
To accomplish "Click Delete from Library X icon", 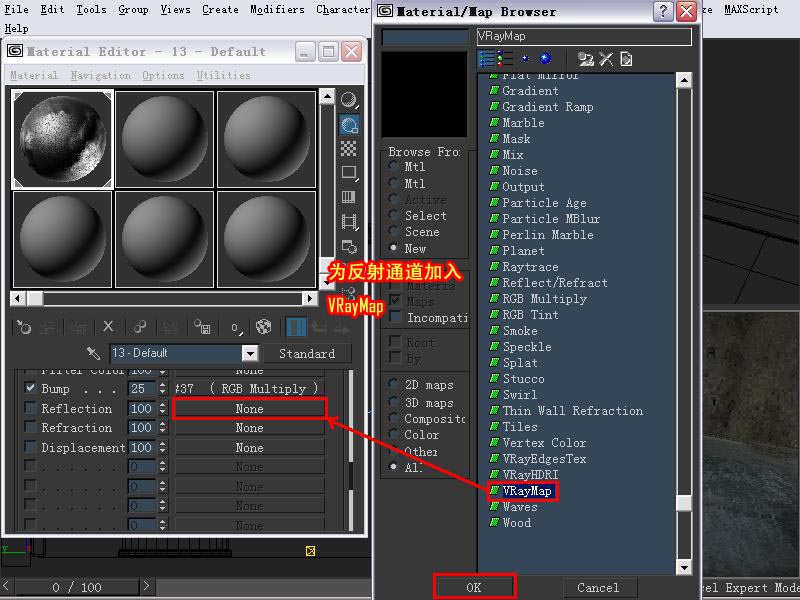I will [606, 59].
